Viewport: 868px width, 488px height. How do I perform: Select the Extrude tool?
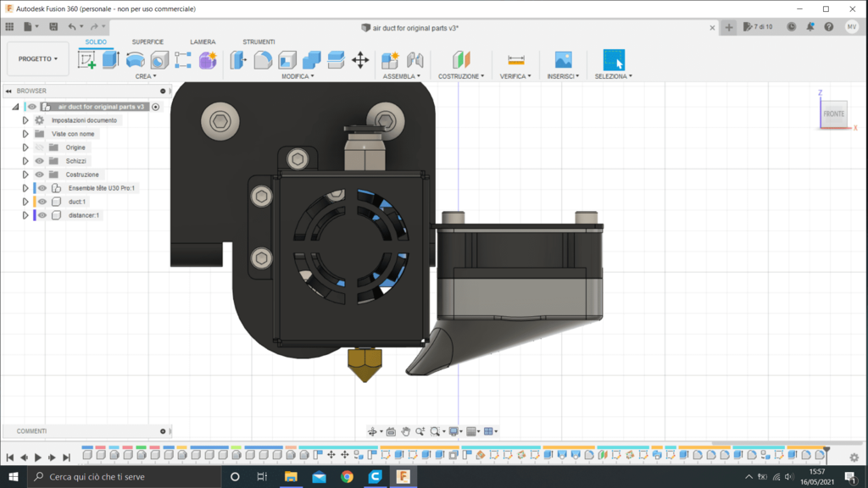pyautogui.click(x=111, y=60)
